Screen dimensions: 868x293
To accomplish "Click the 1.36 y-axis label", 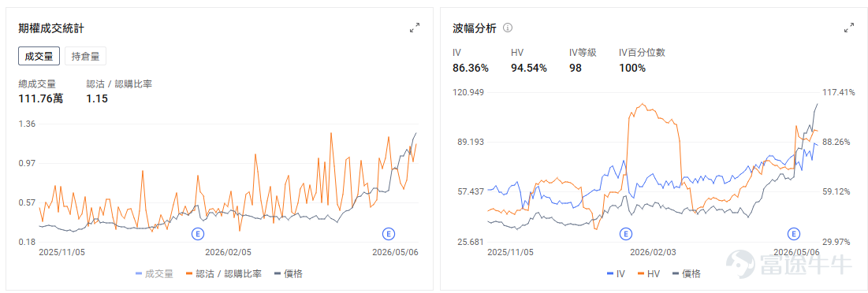I will (27, 124).
